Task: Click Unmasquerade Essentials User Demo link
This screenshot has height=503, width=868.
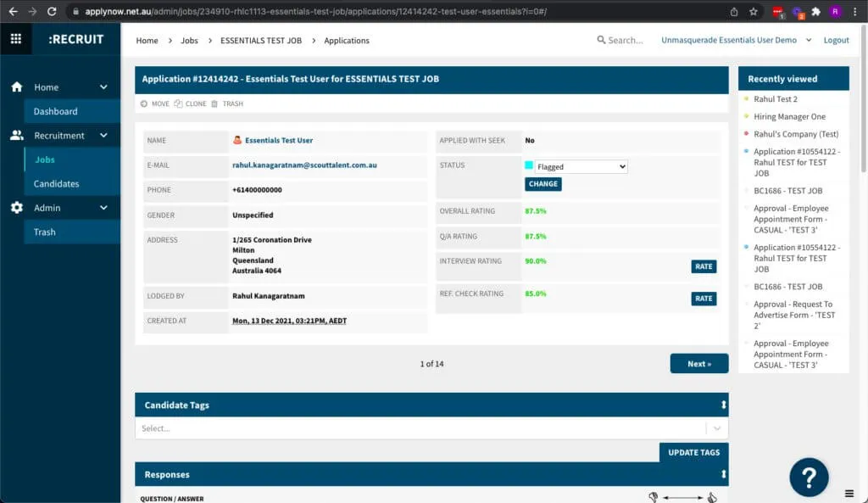Action: (x=729, y=40)
